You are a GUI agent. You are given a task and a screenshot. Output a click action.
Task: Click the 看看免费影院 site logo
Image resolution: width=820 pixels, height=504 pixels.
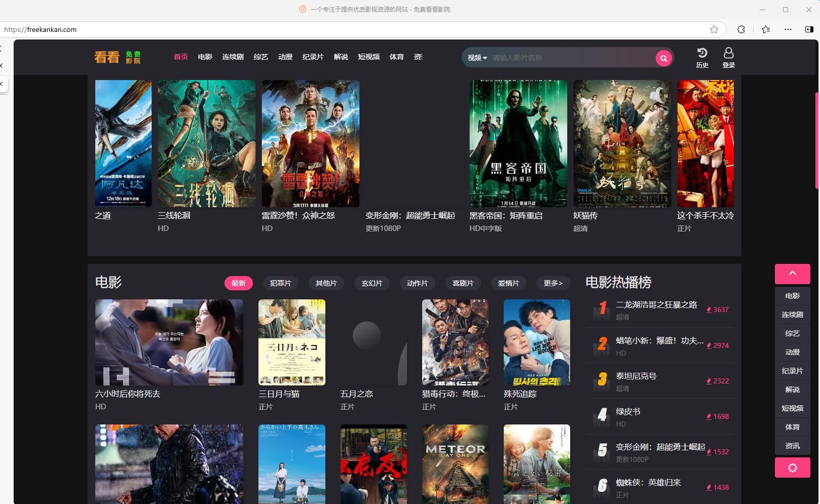(118, 57)
